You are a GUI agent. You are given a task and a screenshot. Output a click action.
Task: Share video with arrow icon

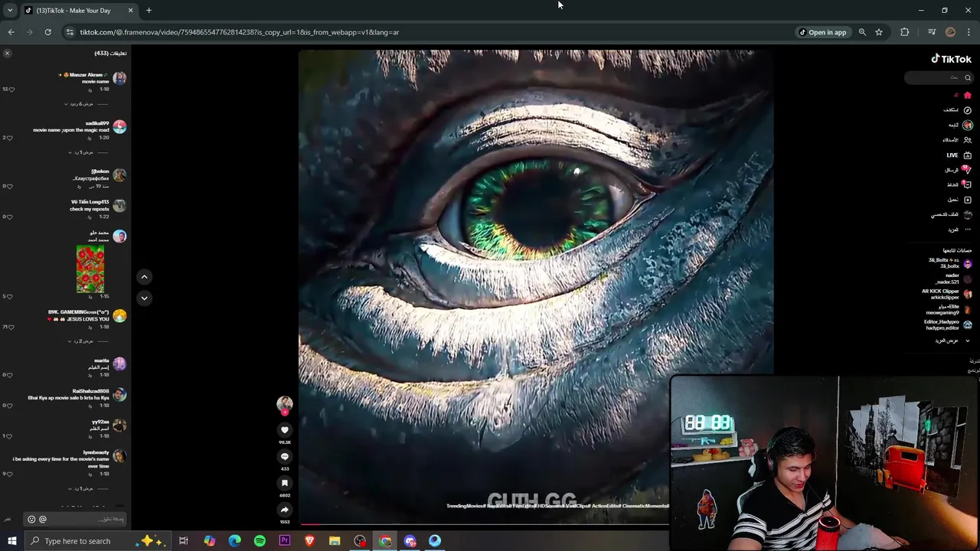[285, 510]
